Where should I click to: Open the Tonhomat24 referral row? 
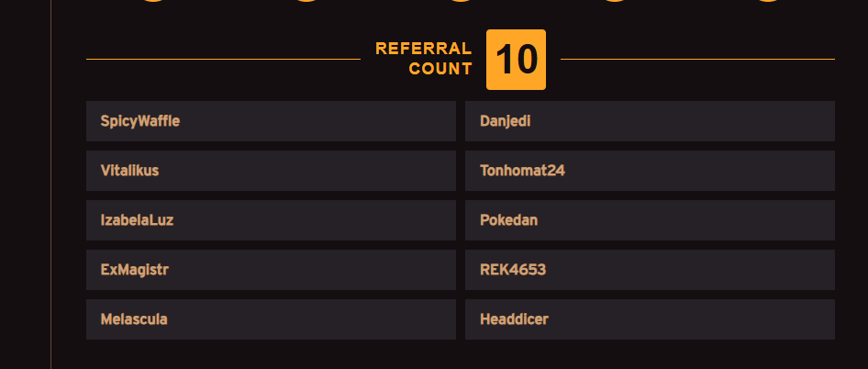tap(650, 171)
